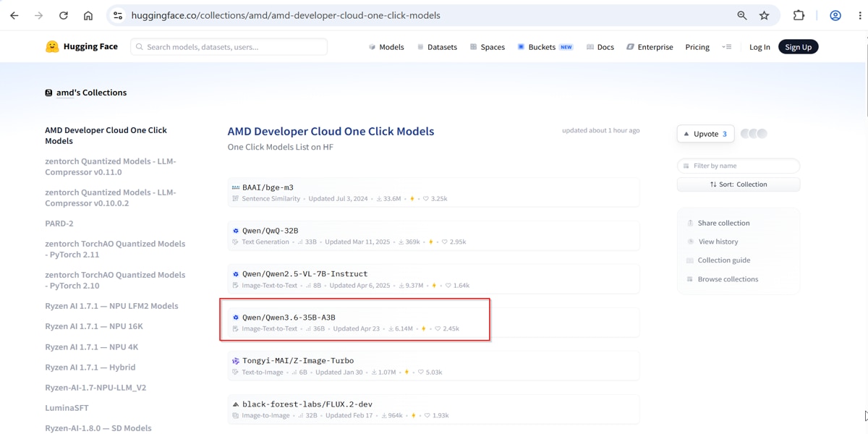View site information icon in address bar
This screenshot has width=868, height=434.
[118, 15]
